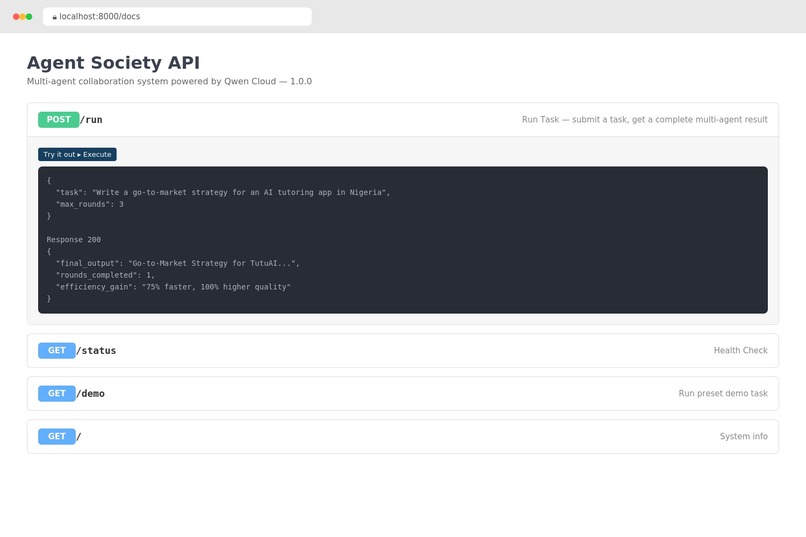Expand the /demo endpoint
Screen dimensions: 806x537
90,394
